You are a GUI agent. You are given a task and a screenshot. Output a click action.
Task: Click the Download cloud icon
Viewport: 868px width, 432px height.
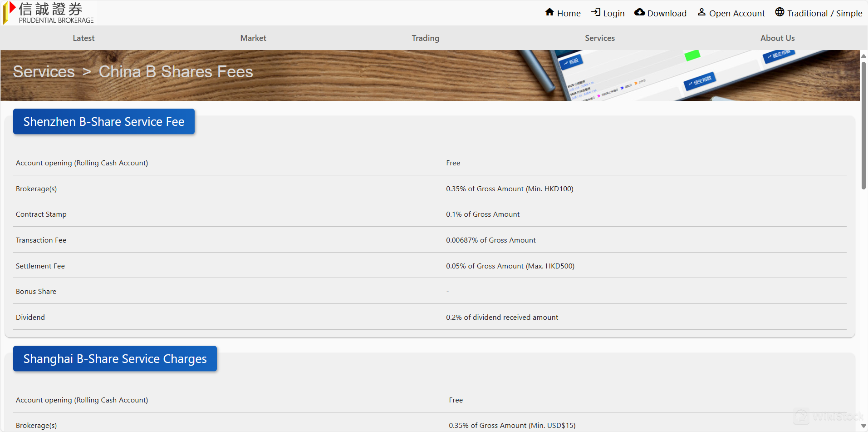(x=639, y=12)
